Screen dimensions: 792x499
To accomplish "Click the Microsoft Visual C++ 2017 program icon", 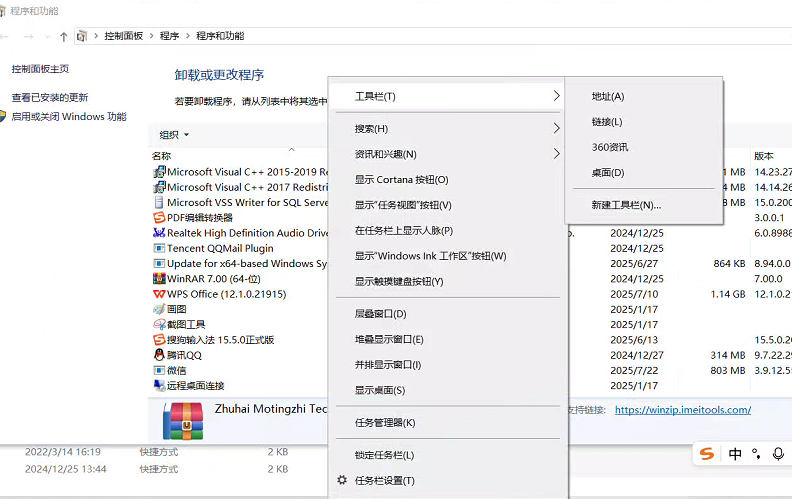I will (x=159, y=187).
